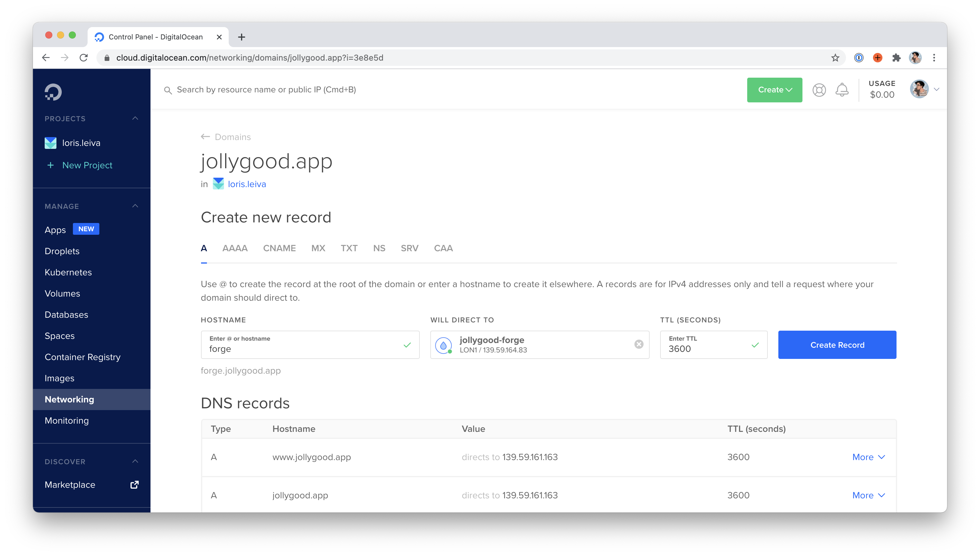Open the Extensions puzzle icon
This screenshot has height=556, width=980.
click(896, 58)
